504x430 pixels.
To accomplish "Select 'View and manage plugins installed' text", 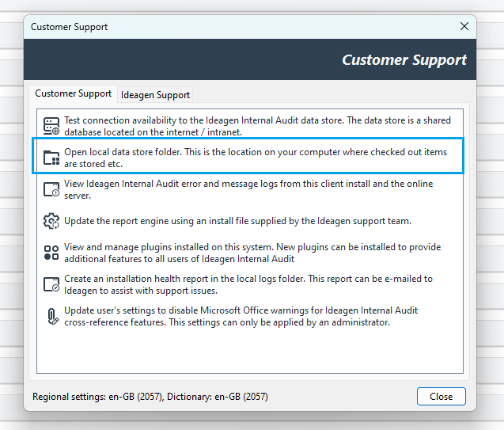I will coord(137,247).
